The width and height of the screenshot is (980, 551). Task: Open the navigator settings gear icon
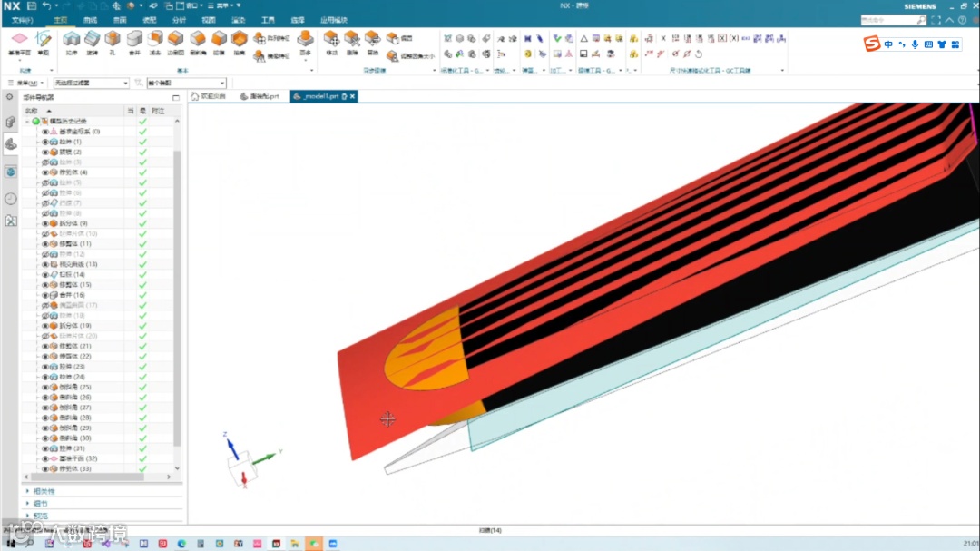tap(9, 97)
